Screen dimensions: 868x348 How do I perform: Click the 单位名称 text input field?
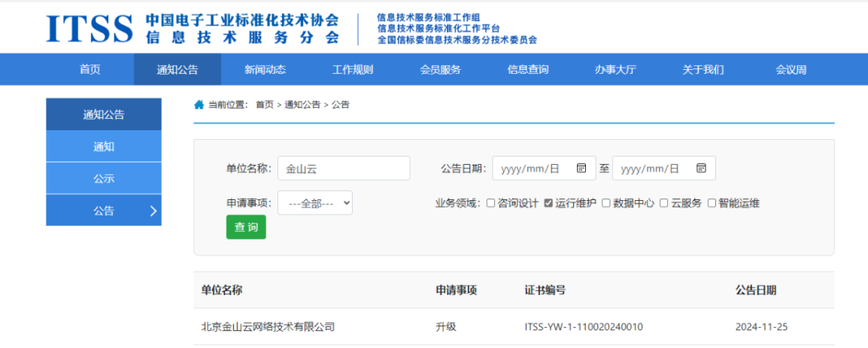point(343,169)
